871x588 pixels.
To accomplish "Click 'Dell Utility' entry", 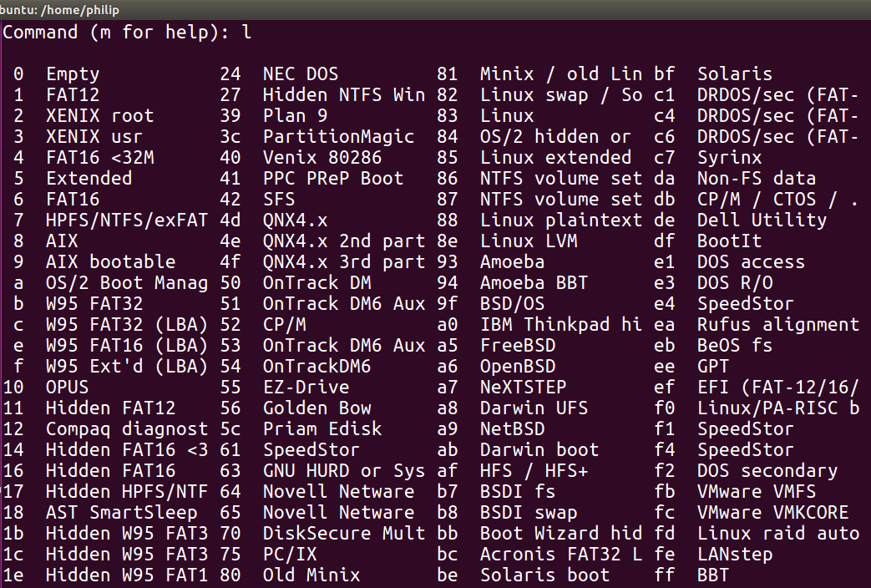I will point(762,220).
